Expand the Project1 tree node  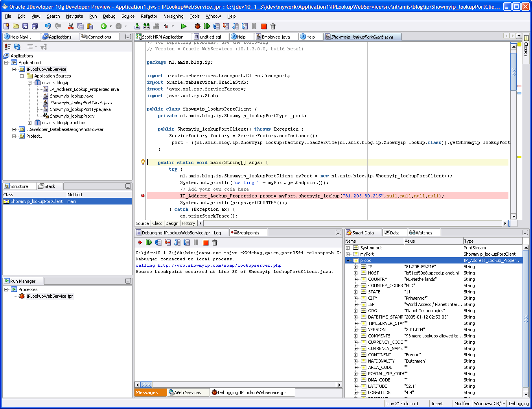14,136
